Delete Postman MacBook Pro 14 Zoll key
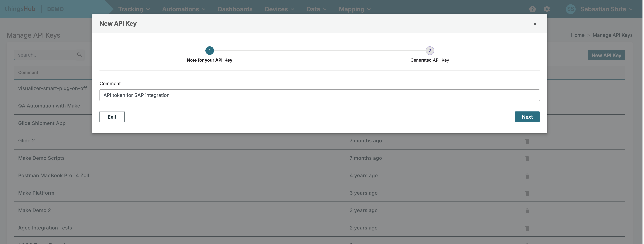Image resolution: width=644 pixels, height=244 pixels. 527,176
